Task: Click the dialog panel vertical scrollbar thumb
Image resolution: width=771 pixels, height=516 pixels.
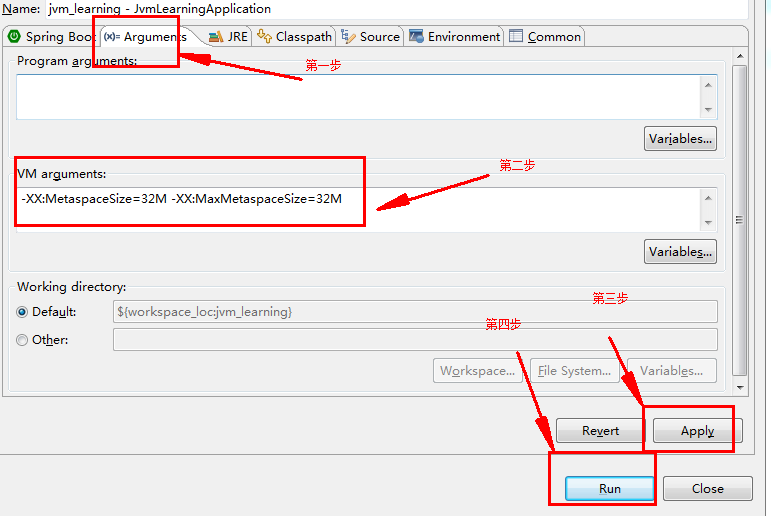Action: point(740,220)
